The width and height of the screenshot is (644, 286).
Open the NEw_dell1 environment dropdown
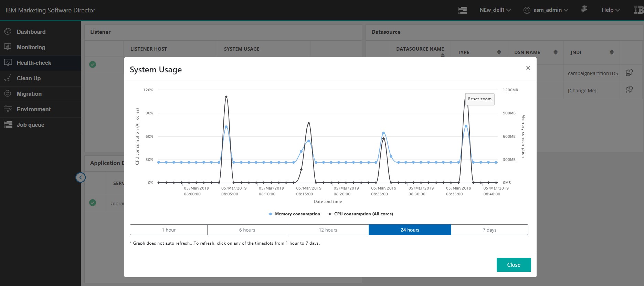point(495,10)
